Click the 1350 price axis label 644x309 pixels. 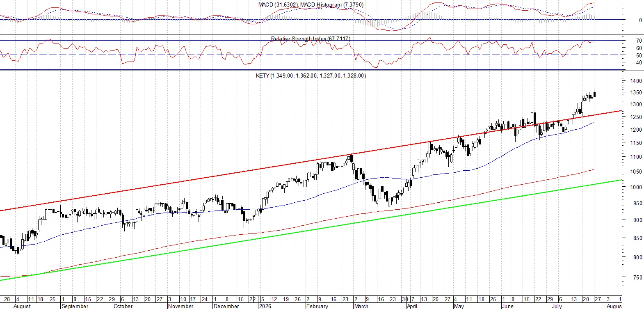point(636,93)
